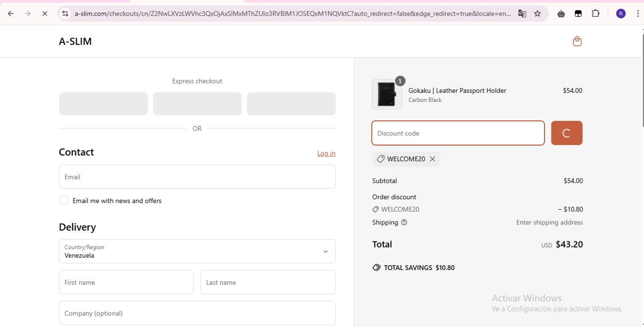The image size is (644, 327).
Task: Click the WELCOME20 chip tag icon
Action: [380, 159]
